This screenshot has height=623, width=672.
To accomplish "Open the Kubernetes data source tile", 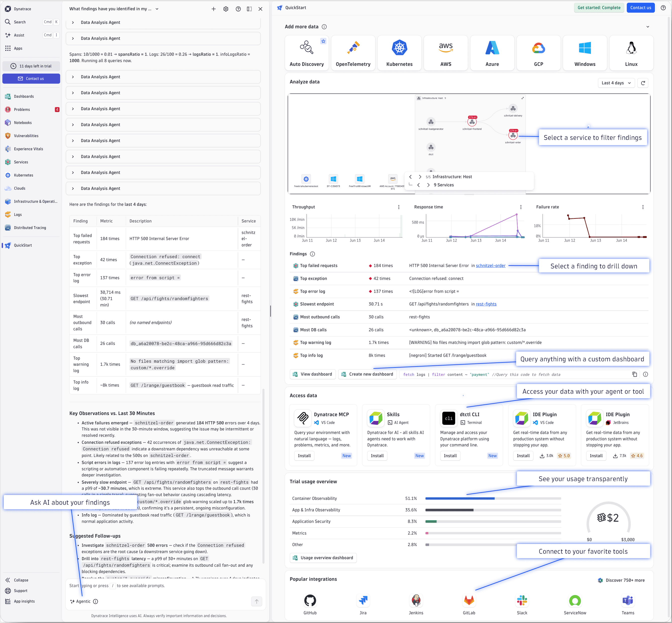I will tap(399, 53).
